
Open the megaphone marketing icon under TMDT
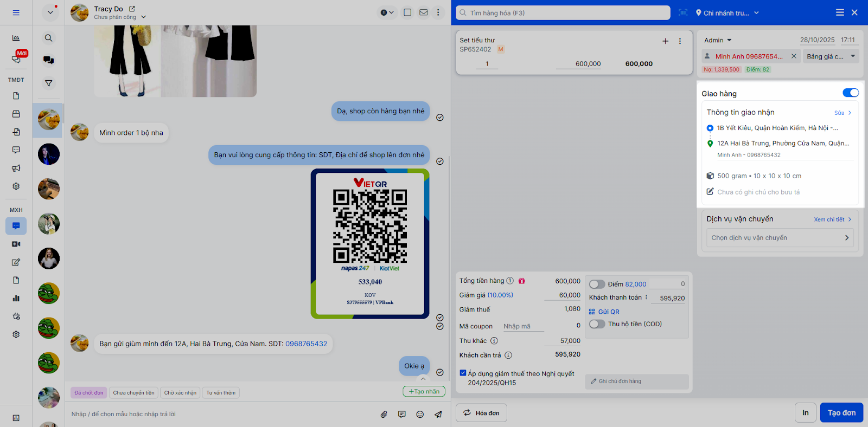[x=16, y=168]
